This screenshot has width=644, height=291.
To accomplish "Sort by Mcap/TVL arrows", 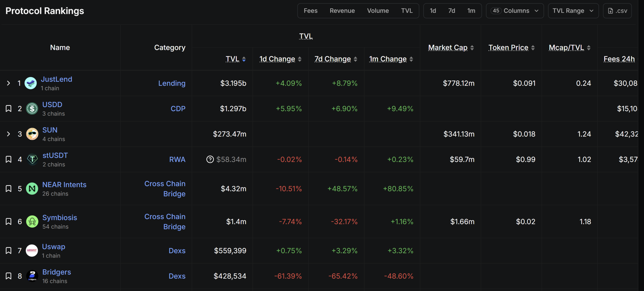I will tap(589, 48).
